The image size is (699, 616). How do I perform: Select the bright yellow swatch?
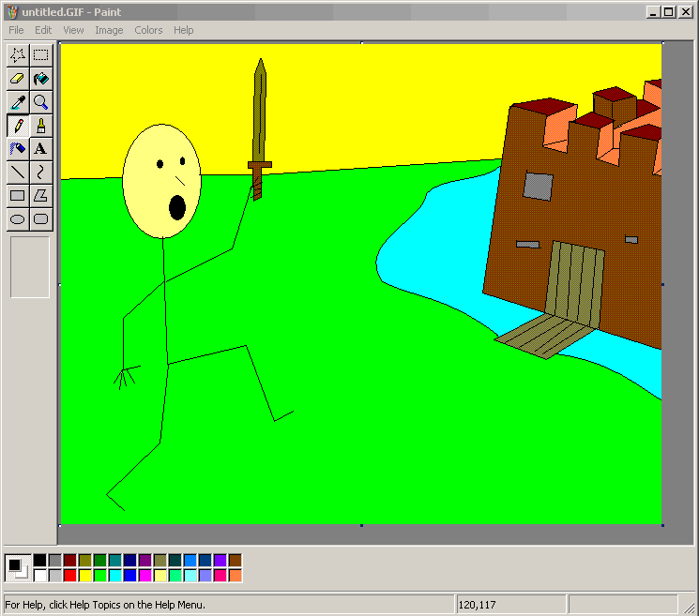coord(85,576)
